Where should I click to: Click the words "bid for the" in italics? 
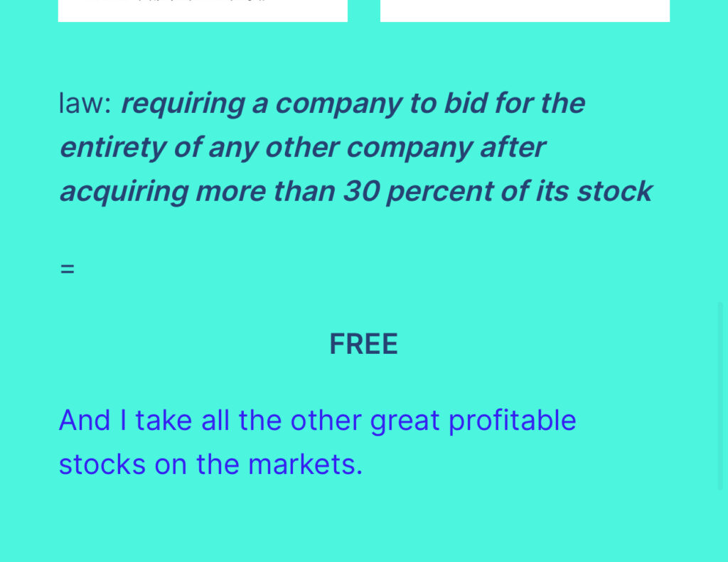[514, 104]
